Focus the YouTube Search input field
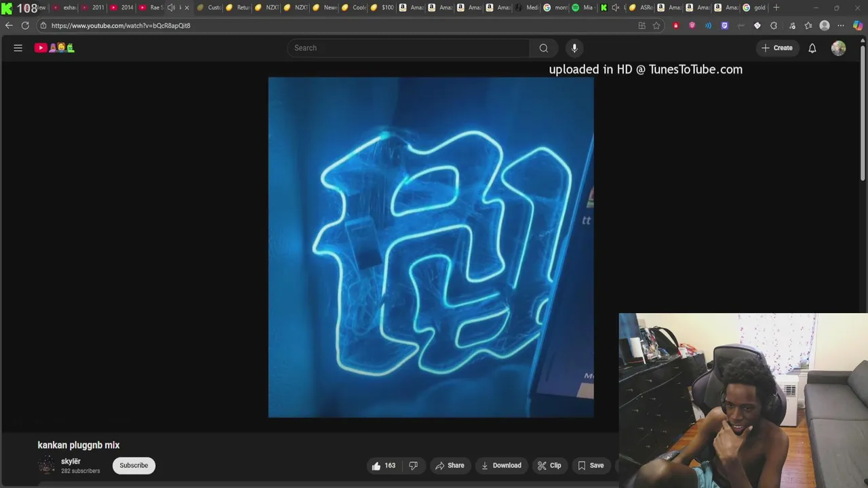Screen dimensions: 868x488 pyautogui.click(x=409, y=48)
